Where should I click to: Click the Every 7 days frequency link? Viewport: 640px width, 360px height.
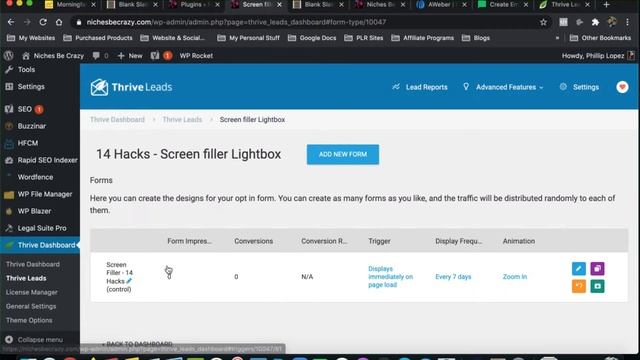(453, 277)
